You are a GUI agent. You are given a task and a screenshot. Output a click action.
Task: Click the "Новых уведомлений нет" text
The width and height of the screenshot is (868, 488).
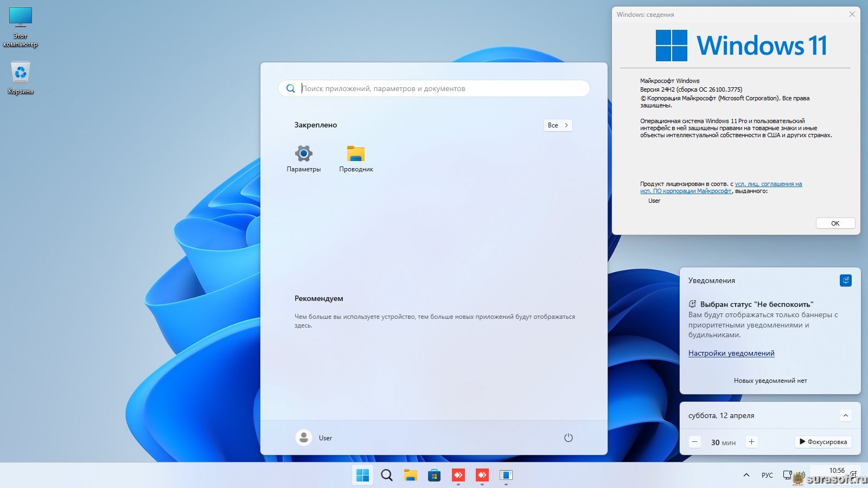point(770,381)
